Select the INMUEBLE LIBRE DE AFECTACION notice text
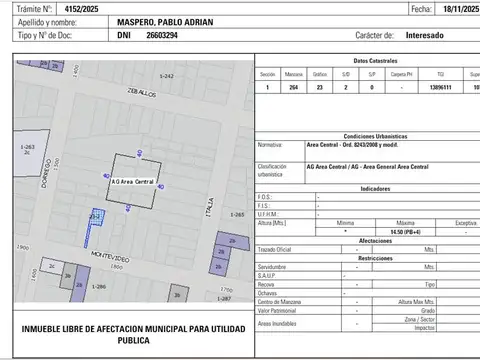This screenshot has width=480, height=360. (133, 335)
